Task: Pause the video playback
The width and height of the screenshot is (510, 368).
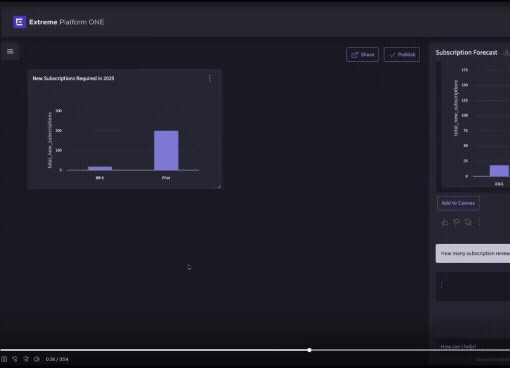Action: click(x=4, y=359)
